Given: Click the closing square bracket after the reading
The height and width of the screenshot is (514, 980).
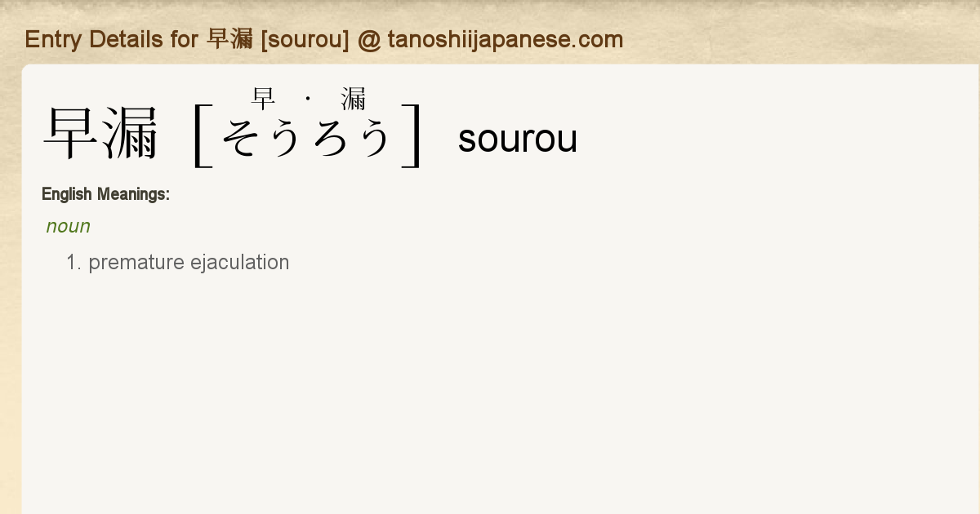Looking at the screenshot, I should (412, 136).
